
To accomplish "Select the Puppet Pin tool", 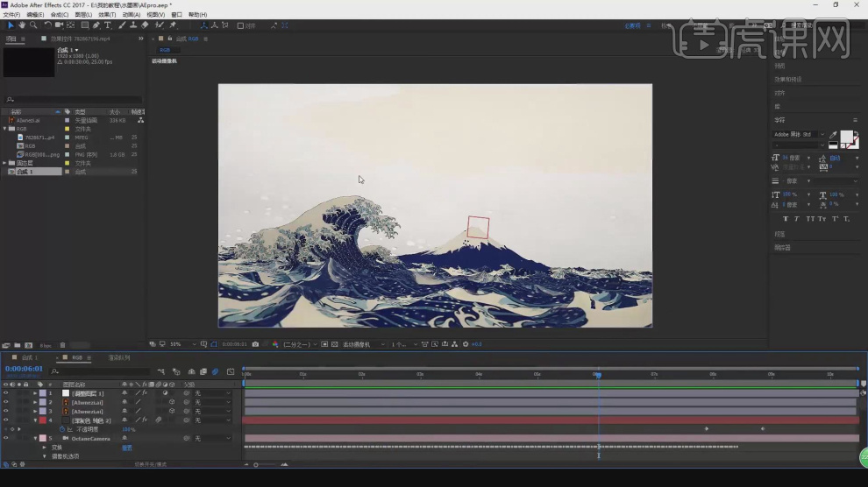I will pyautogui.click(x=173, y=25).
